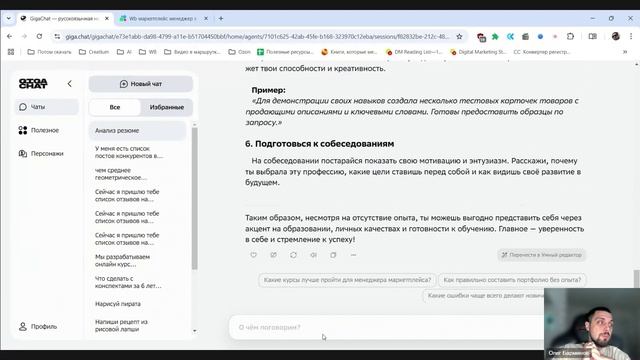Choose suggestion Как правильно составить портфолио без опыта
Screen dimensions: 640x360
pyautogui.click(x=512, y=280)
